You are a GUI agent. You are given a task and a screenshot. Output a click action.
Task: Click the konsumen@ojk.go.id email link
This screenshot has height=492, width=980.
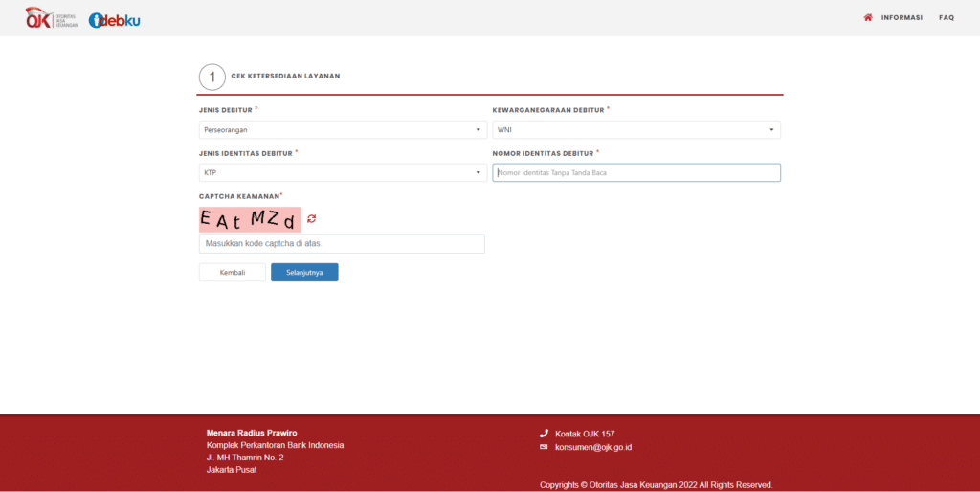click(593, 447)
